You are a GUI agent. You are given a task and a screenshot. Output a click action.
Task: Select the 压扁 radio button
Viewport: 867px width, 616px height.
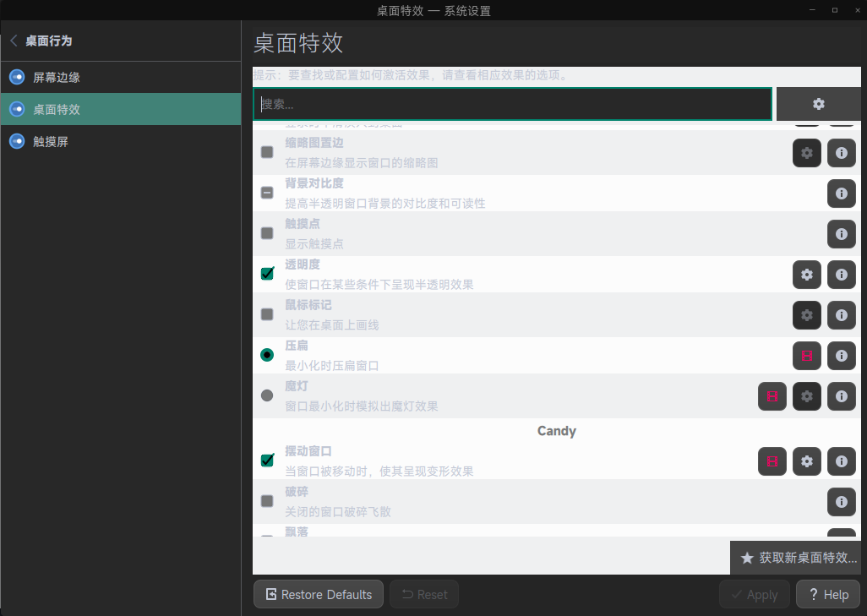pos(267,355)
